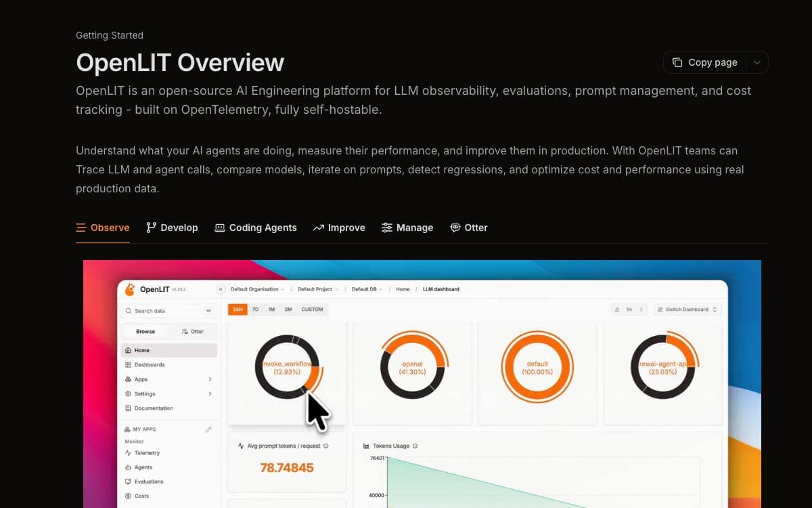Click the OpenLIT Overview heading

click(x=180, y=62)
